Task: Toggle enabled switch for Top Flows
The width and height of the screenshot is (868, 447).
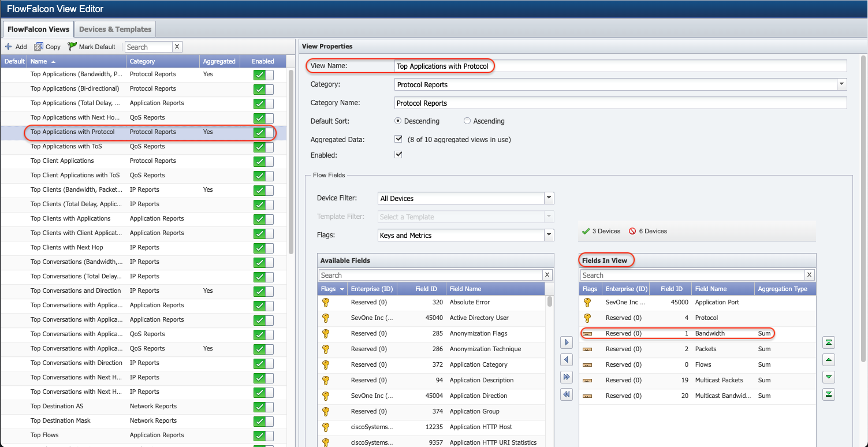Action: tap(263, 435)
